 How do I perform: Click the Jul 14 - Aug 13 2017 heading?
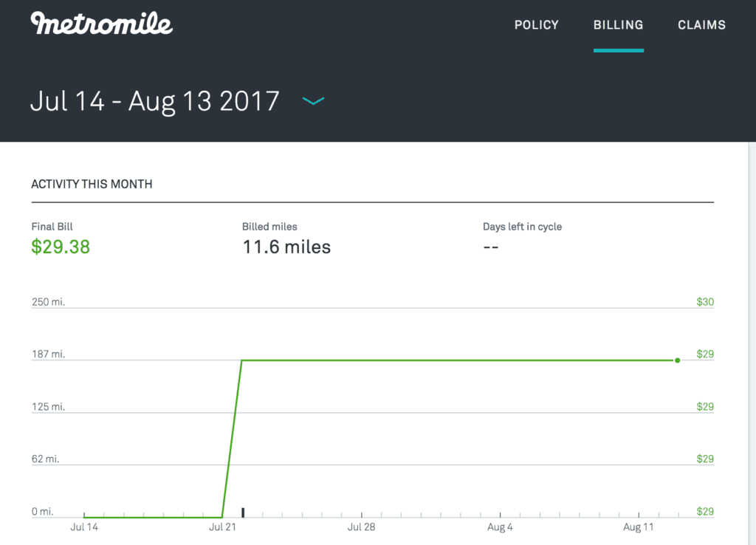[x=155, y=101]
